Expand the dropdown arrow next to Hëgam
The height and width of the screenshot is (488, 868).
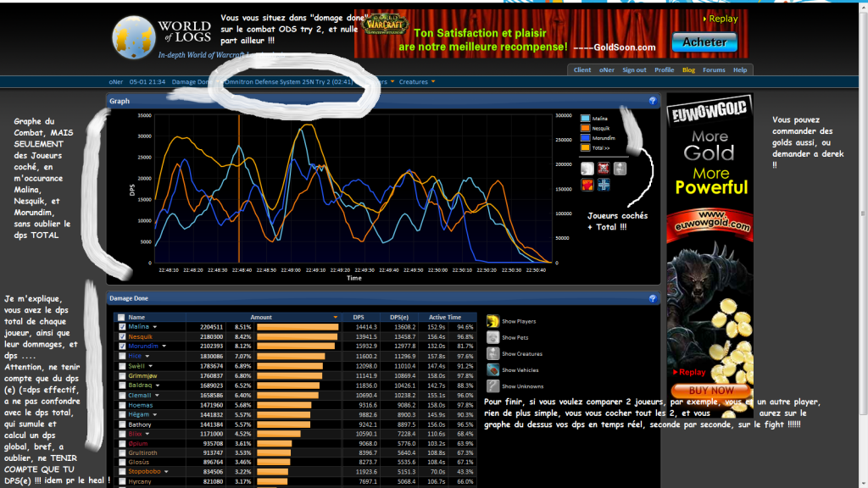point(155,415)
